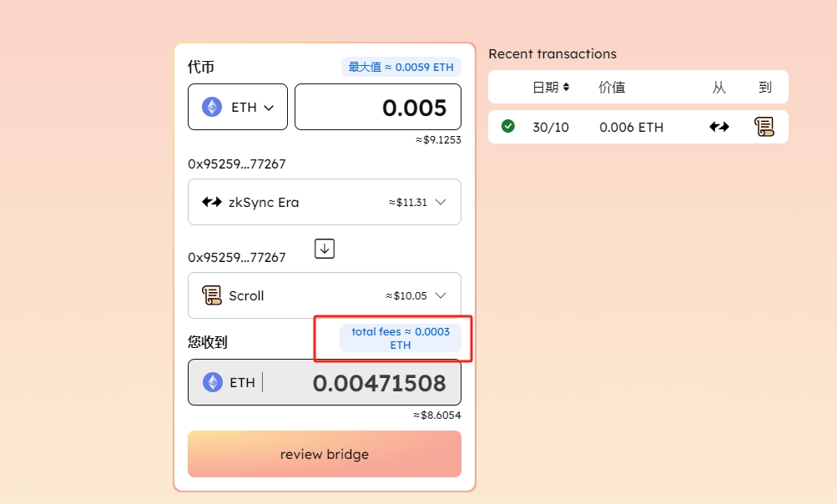Click the review bridge button
837x504 pixels.
point(325,454)
